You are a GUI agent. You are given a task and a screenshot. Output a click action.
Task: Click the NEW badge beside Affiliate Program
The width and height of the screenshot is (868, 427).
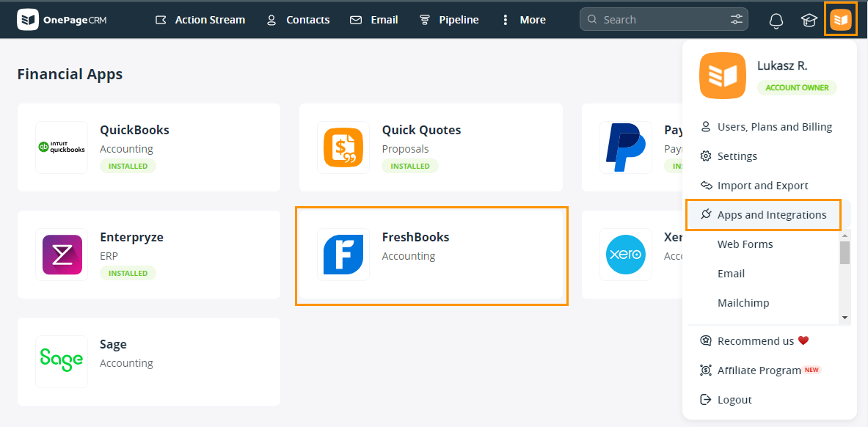(812, 370)
